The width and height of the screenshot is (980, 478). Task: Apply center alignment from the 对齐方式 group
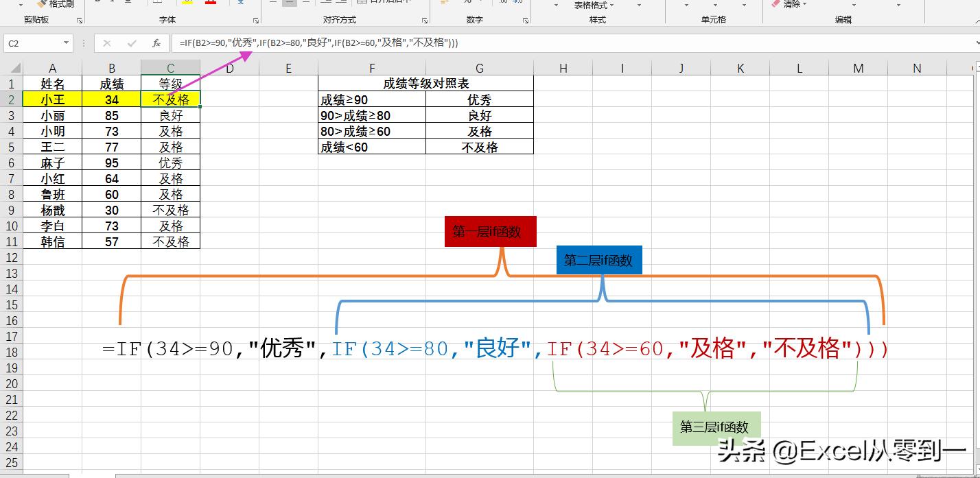pyautogui.click(x=288, y=2)
